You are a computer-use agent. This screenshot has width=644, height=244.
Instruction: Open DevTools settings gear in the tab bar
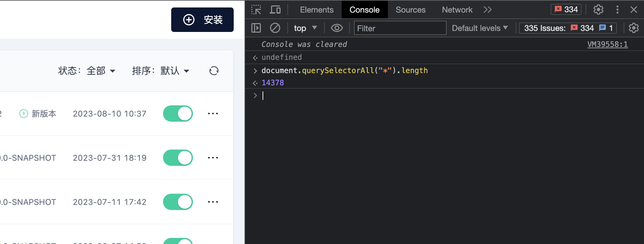[x=598, y=10]
